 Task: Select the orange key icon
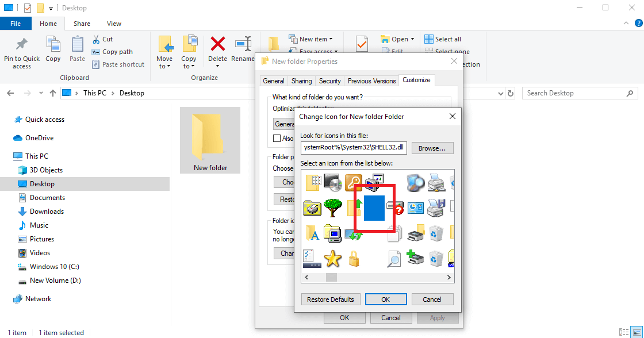[353, 182]
